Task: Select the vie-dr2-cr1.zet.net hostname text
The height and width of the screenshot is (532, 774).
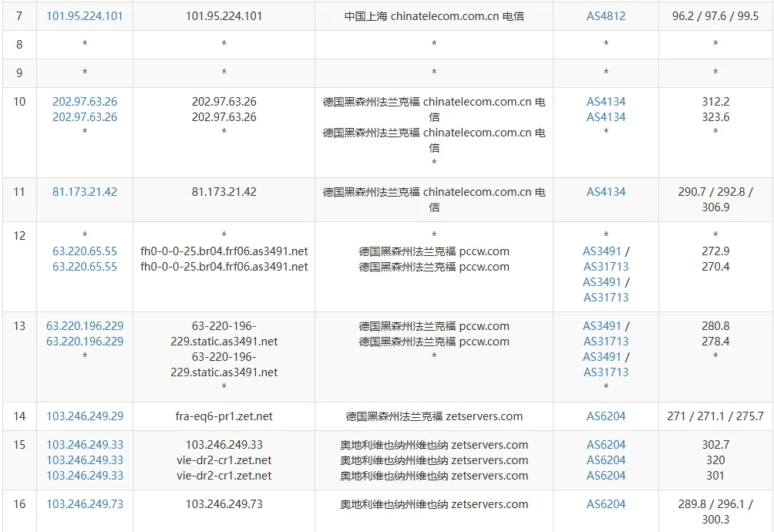Action: pos(224,460)
